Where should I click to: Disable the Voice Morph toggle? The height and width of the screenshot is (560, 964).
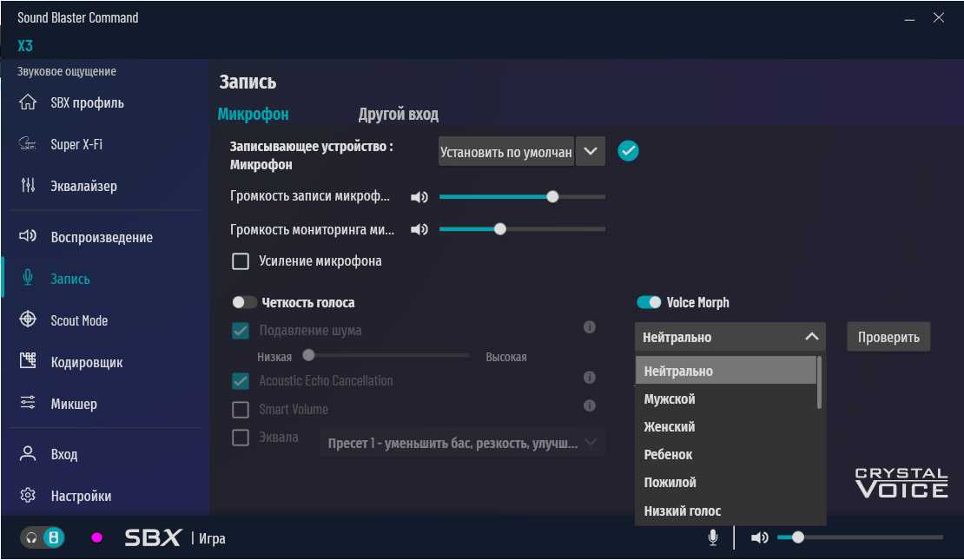tap(649, 302)
